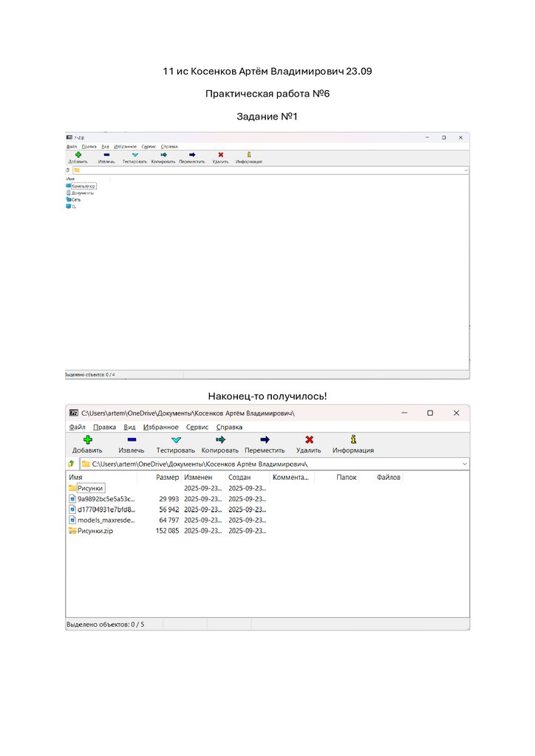Click the green plus Добавить icon in lower window
535x756 pixels.
coord(88,440)
